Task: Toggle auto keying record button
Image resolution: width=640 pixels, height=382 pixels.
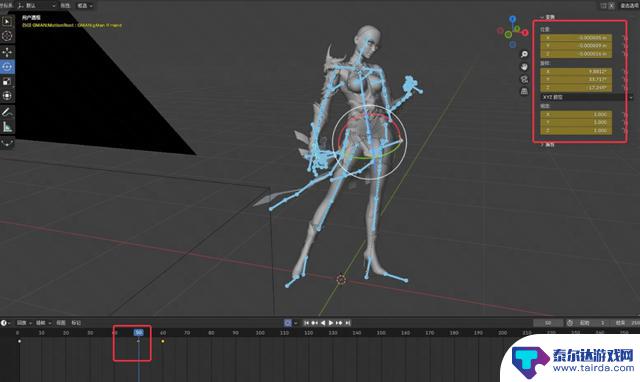Action: (288, 323)
